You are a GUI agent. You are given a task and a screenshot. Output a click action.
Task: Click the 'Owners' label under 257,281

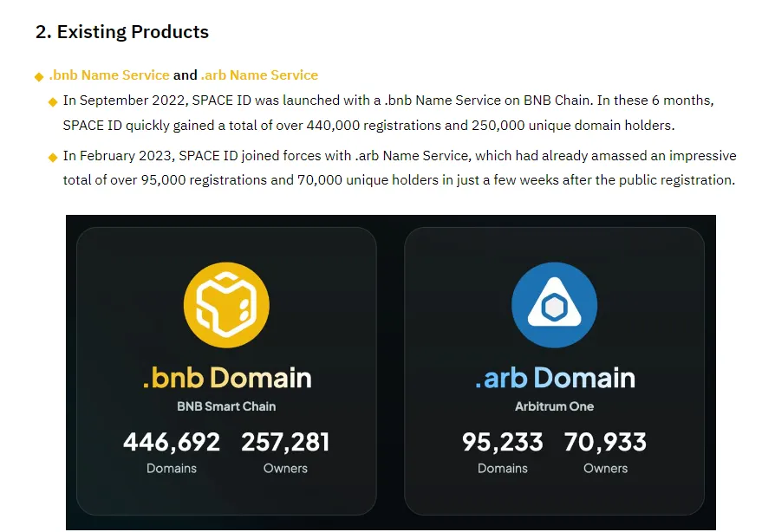point(285,469)
